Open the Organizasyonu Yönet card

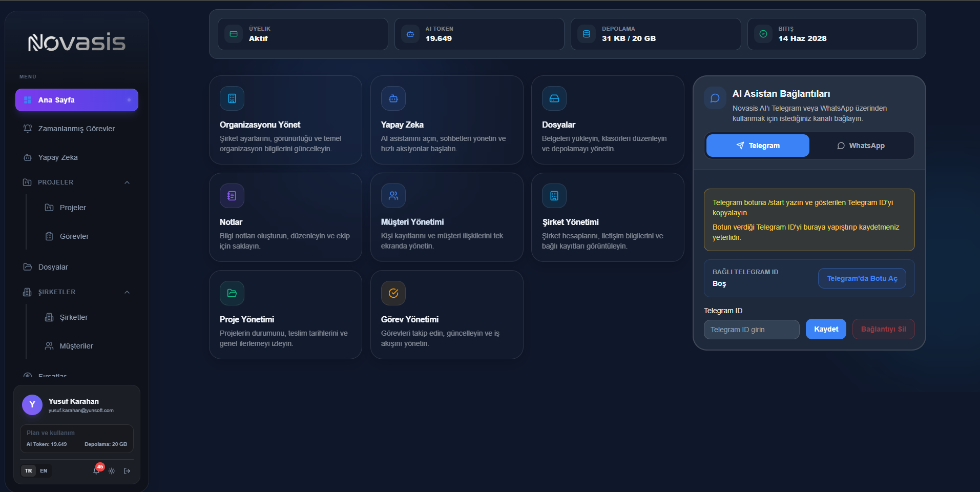click(285, 120)
